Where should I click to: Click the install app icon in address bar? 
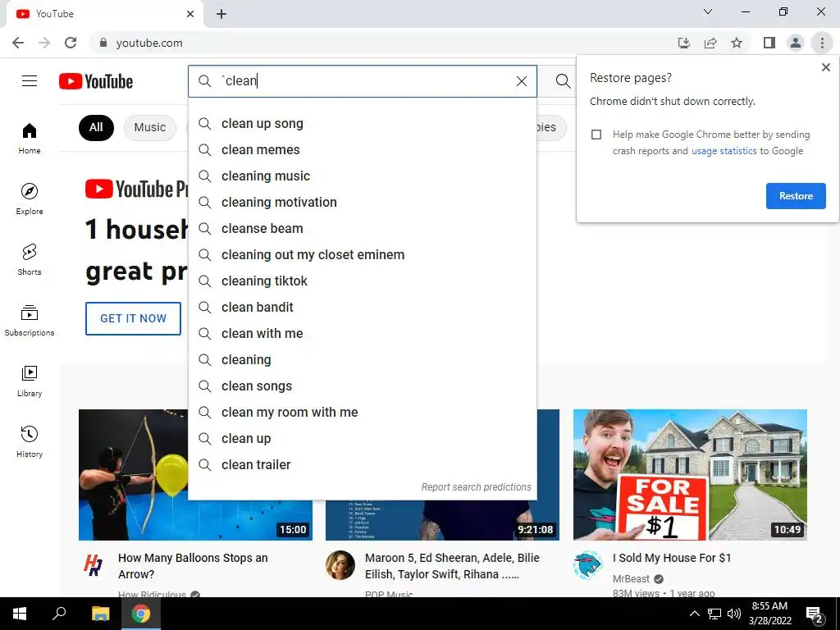683,43
